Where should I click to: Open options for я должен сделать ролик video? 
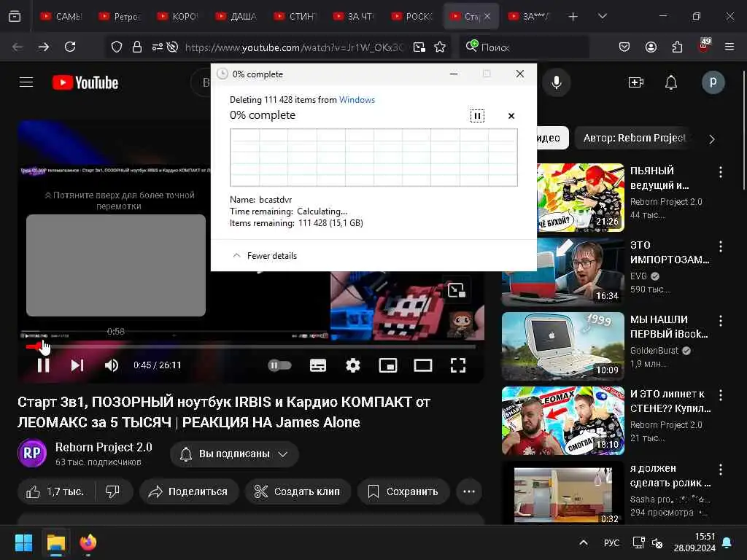coord(720,470)
